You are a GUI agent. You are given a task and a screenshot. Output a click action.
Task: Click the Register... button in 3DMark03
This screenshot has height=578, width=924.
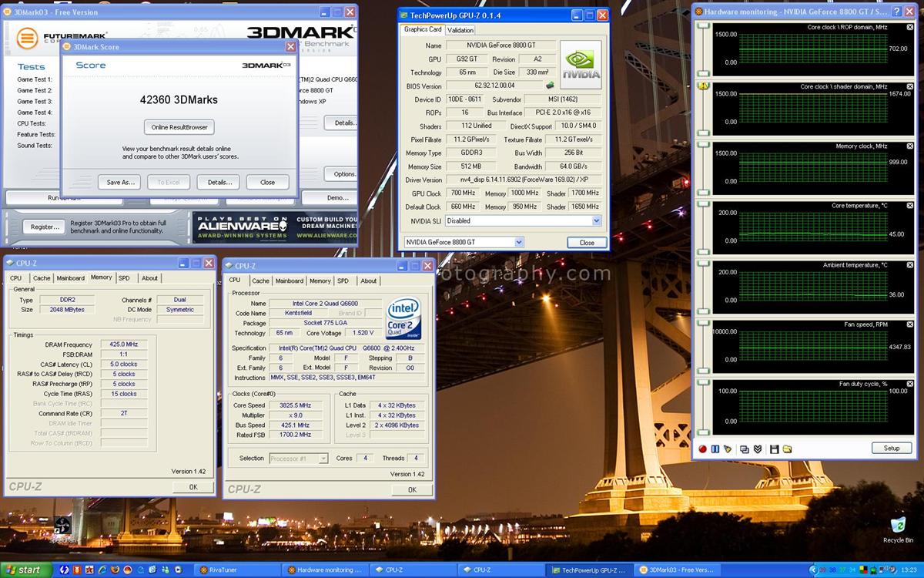point(45,227)
